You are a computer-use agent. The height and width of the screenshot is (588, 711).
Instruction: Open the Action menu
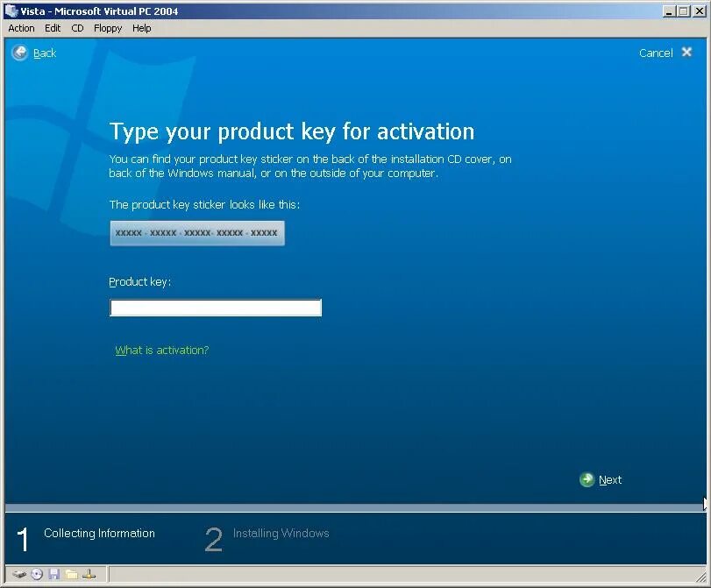point(21,28)
